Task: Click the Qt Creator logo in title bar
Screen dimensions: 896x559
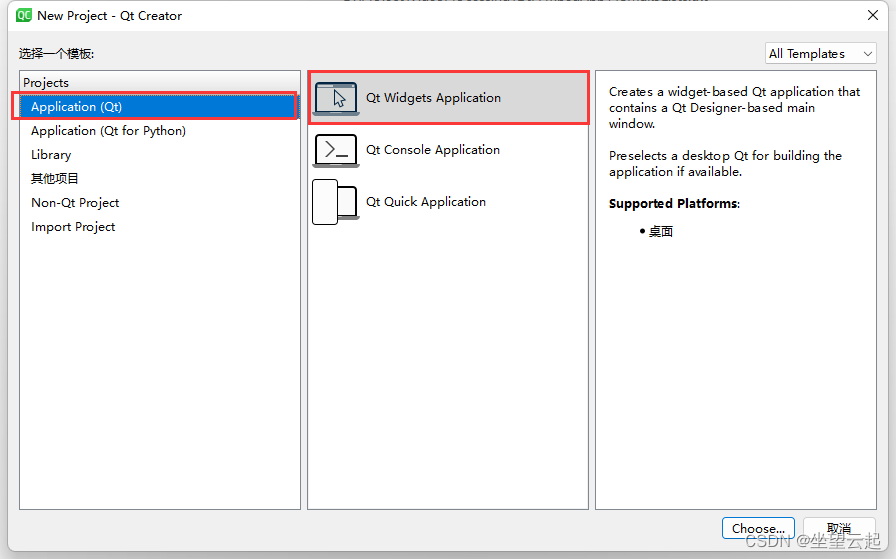Action: (24, 16)
